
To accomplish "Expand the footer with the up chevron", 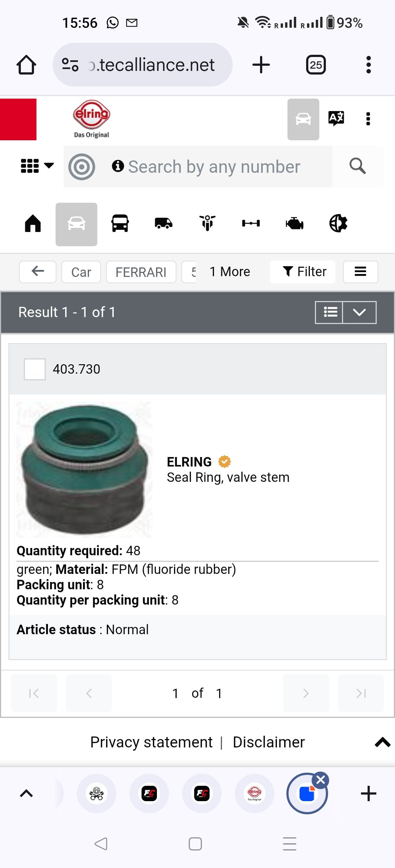I will tap(383, 742).
